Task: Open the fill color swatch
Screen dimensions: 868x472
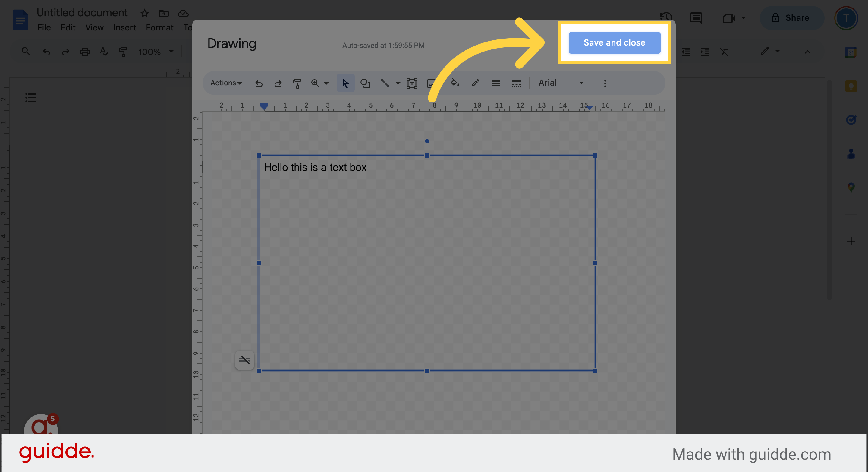Action: (x=454, y=83)
